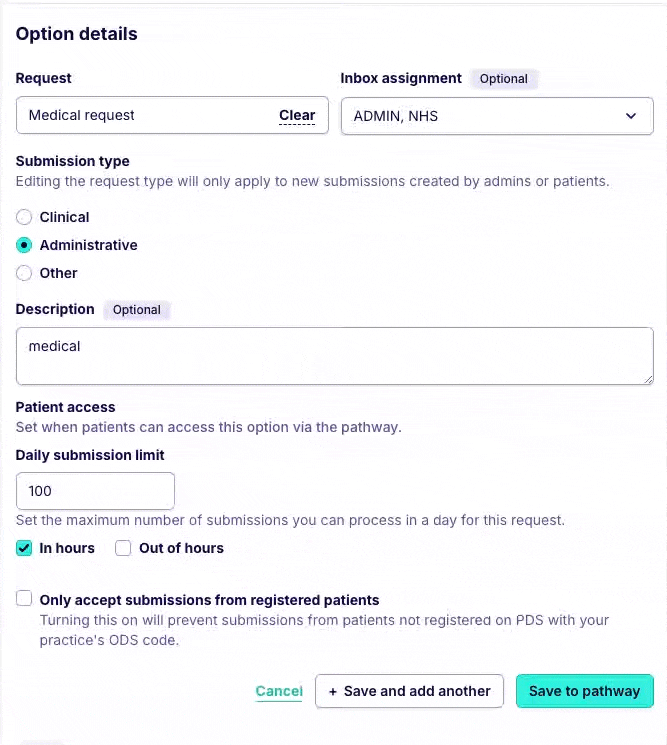Click the Save to pathway button
The width and height of the screenshot is (667, 745).
584,691
